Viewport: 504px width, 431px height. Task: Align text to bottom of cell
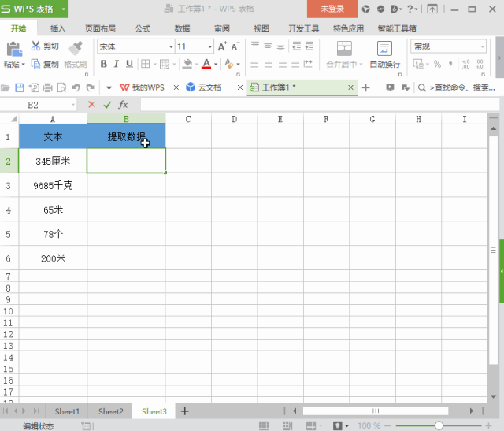[x=280, y=46]
